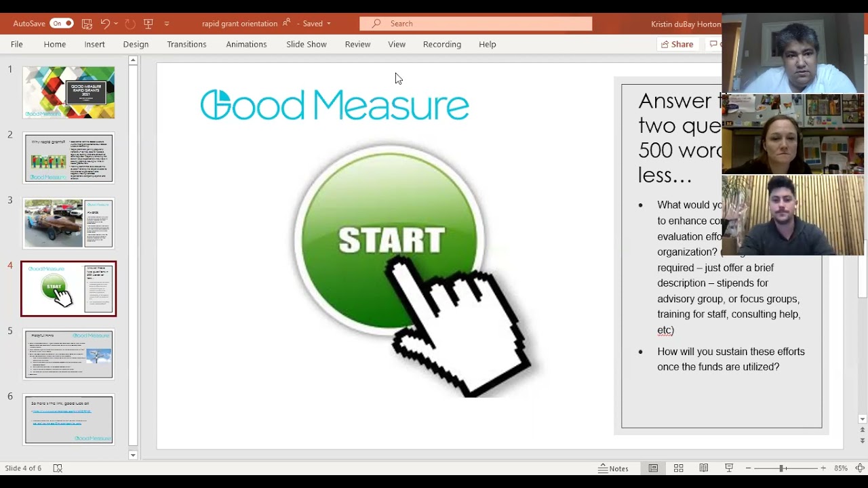
Task: Click the Good Measure logo on slide
Action: coord(334,105)
